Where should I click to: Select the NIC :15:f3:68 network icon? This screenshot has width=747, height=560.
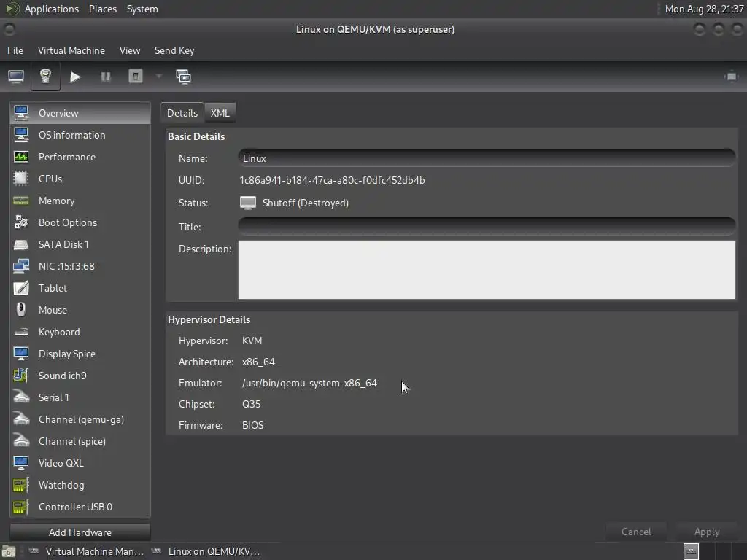[21, 266]
